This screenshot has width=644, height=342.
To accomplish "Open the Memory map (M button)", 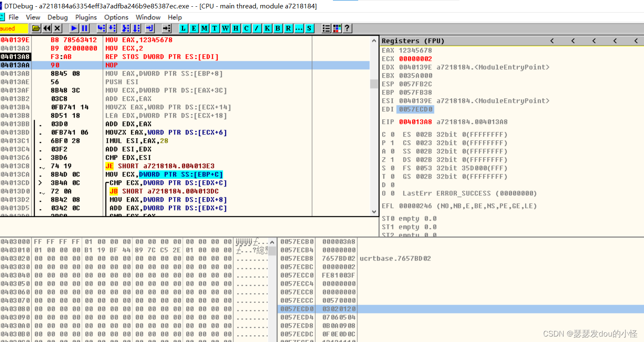I will pos(204,29).
